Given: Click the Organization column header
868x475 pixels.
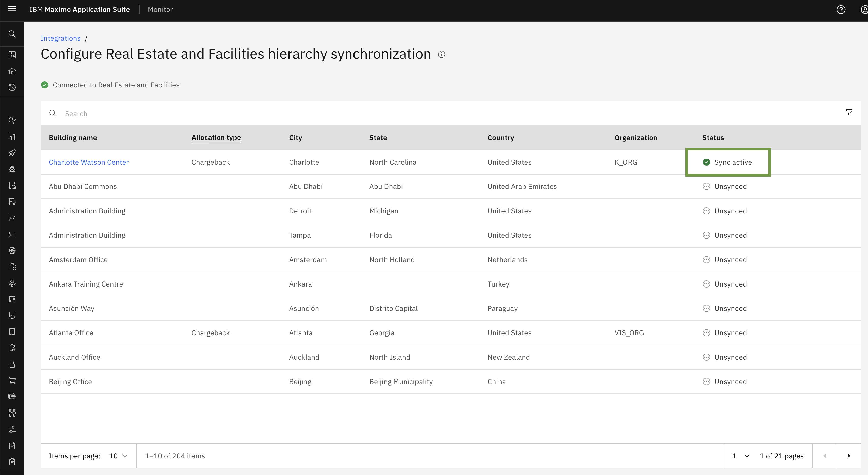Looking at the screenshot, I should (636, 137).
